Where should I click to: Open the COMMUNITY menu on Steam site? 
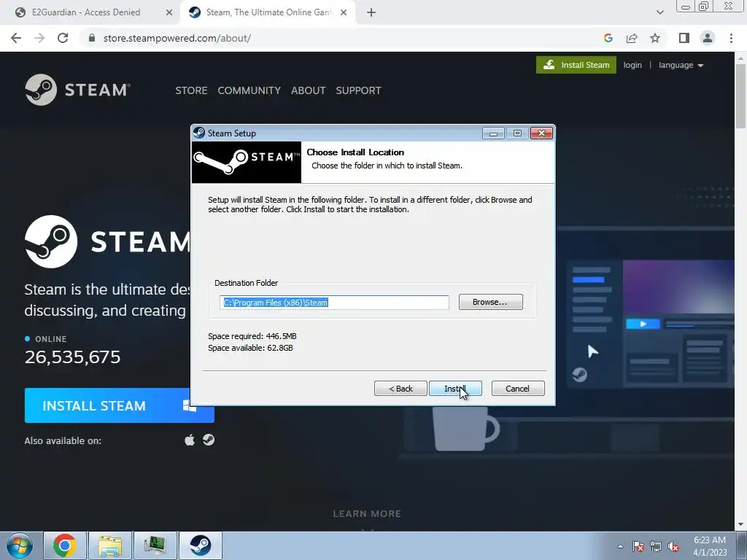click(x=249, y=90)
